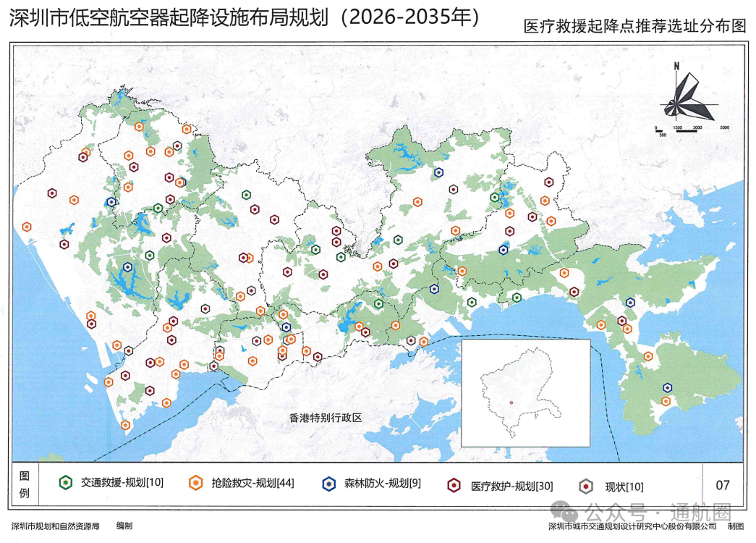Click the subtitle 医疗救援起降点推荐选址分布图

635,26
